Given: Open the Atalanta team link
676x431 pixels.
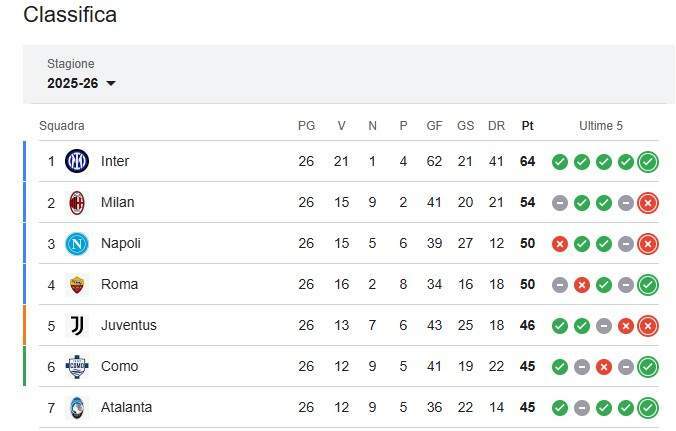Looking at the screenshot, I should point(127,407).
